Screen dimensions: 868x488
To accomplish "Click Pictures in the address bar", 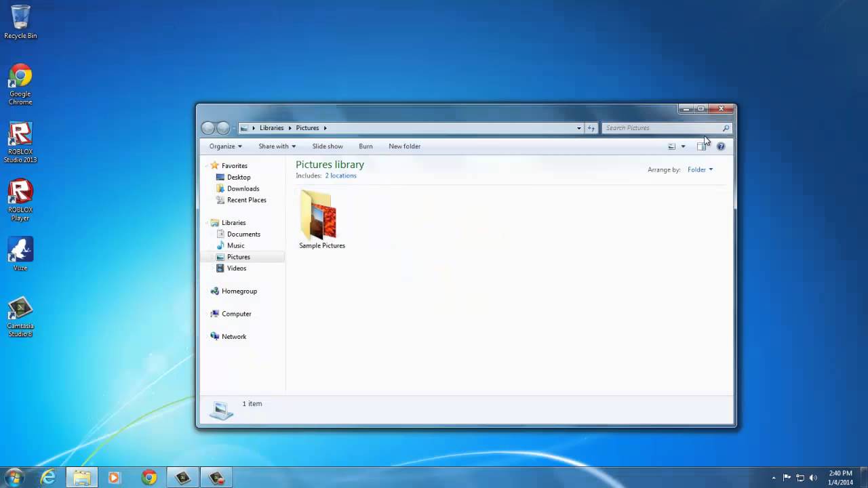I will [307, 128].
